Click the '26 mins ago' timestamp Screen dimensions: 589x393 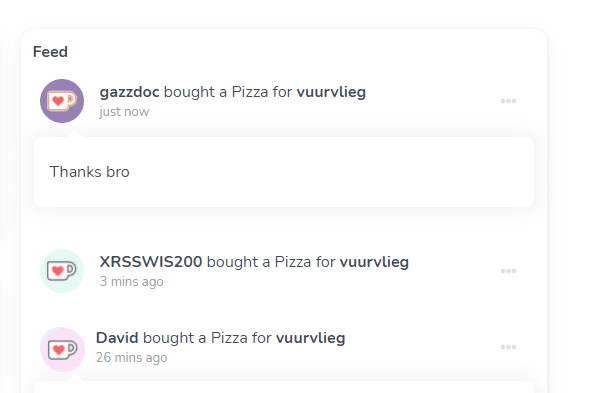[131, 357]
